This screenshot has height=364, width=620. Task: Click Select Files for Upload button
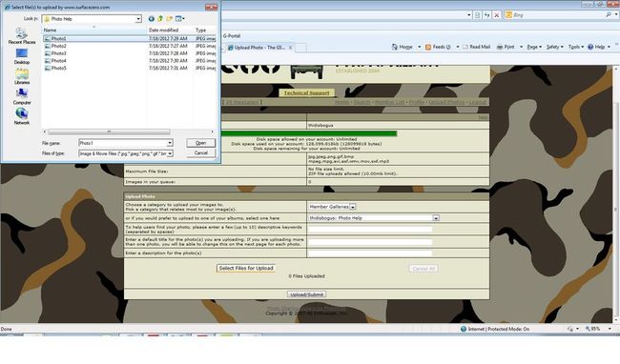click(x=246, y=268)
